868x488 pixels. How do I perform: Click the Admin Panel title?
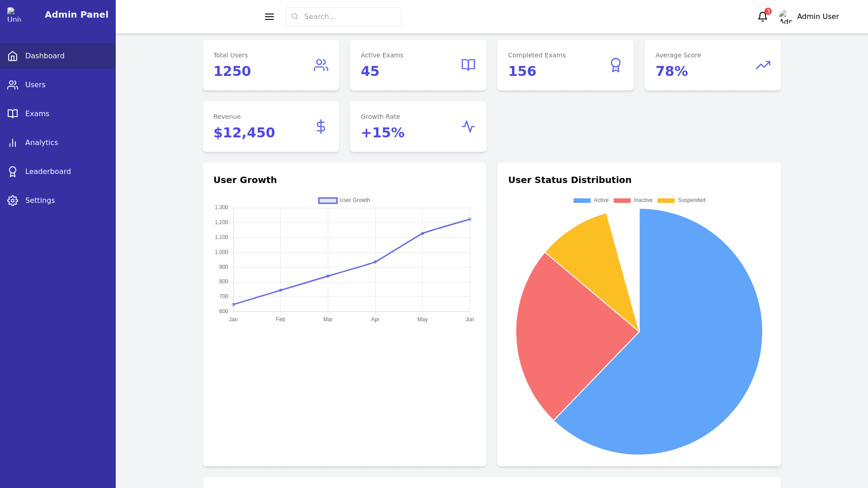[x=76, y=14]
